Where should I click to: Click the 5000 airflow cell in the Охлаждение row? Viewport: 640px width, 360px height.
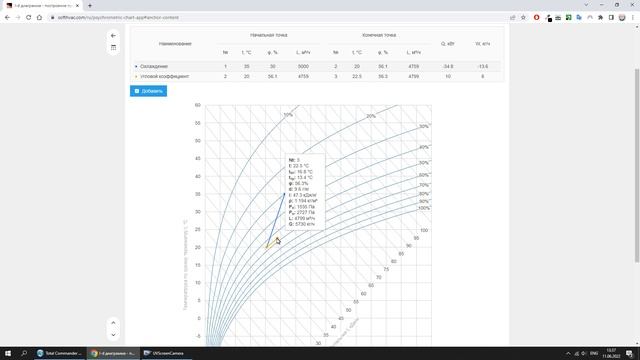[303, 66]
